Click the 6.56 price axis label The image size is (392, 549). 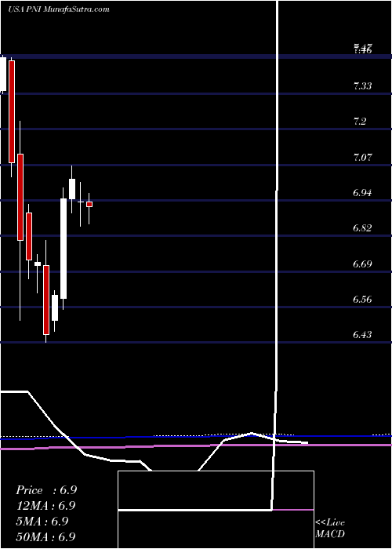point(362,300)
